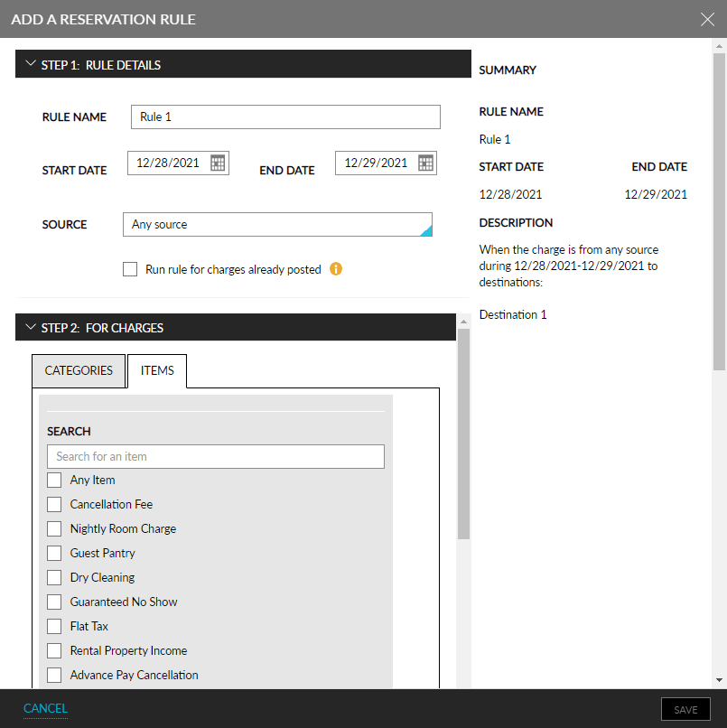Save the reservation rule
Screen dimensions: 727x728
685,709
